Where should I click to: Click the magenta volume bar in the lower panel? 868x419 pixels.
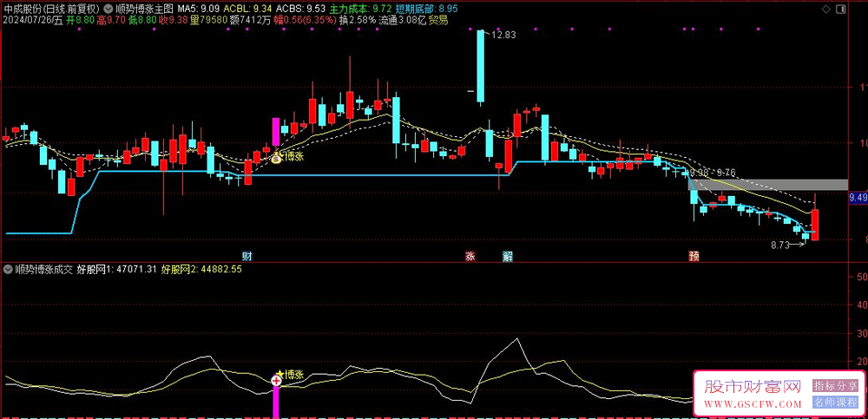coord(276,402)
